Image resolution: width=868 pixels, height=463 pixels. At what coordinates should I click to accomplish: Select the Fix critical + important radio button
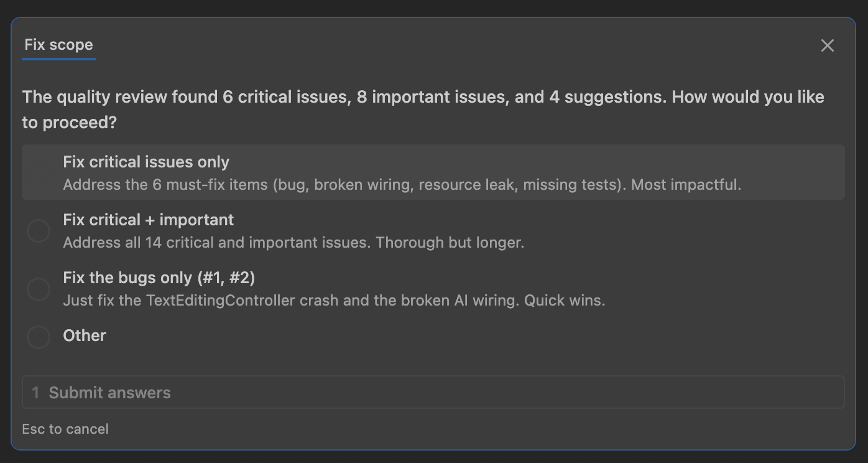coord(39,230)
